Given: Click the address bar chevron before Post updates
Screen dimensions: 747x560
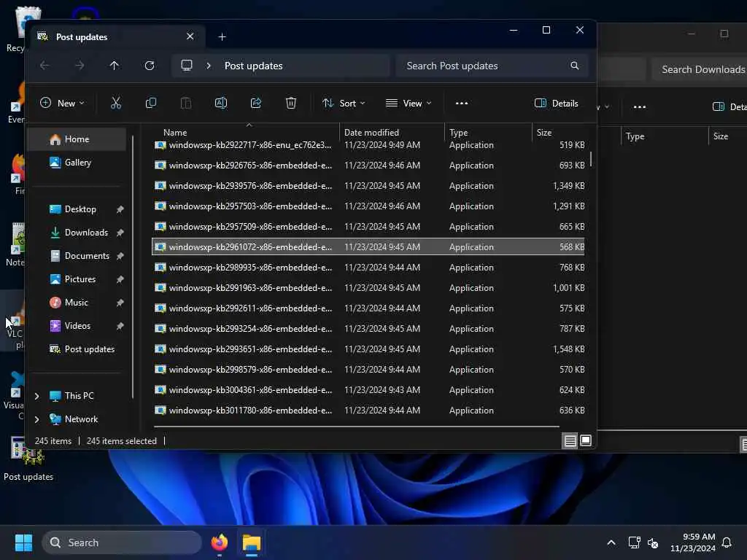Looking at the screenshot, I should click(209, 66).
